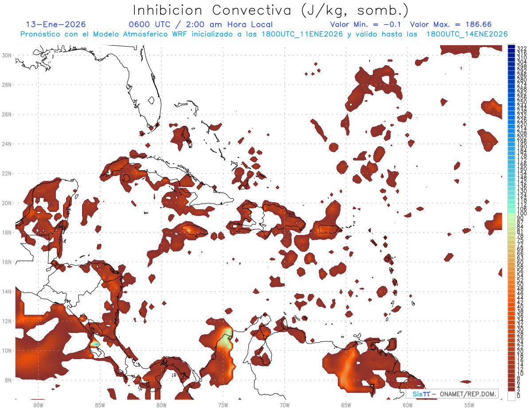This screenshot has height=411, width=532.
Task: Click the '70W' longitude label
Action: pyautogui.click(x=285, y=405)
